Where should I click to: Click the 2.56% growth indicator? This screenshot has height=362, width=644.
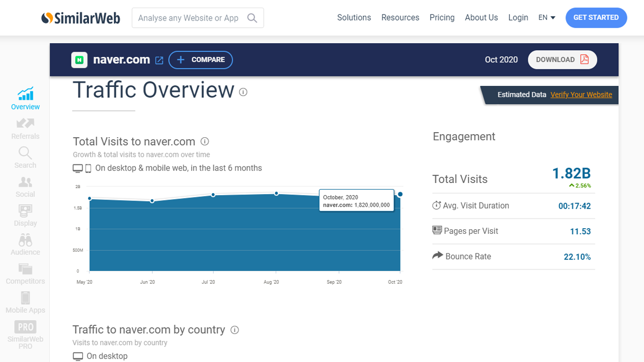pyautogui.click(x=580, y=186)
